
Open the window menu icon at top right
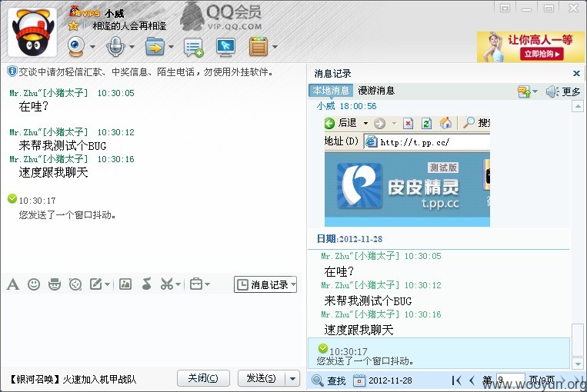coord(505,8)
